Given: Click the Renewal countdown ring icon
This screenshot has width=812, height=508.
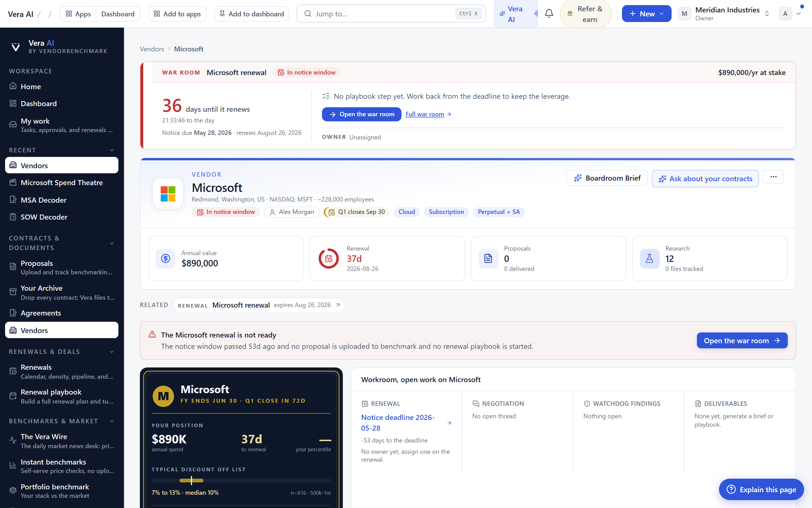Looking at the screenshot, I should [328, 258].
